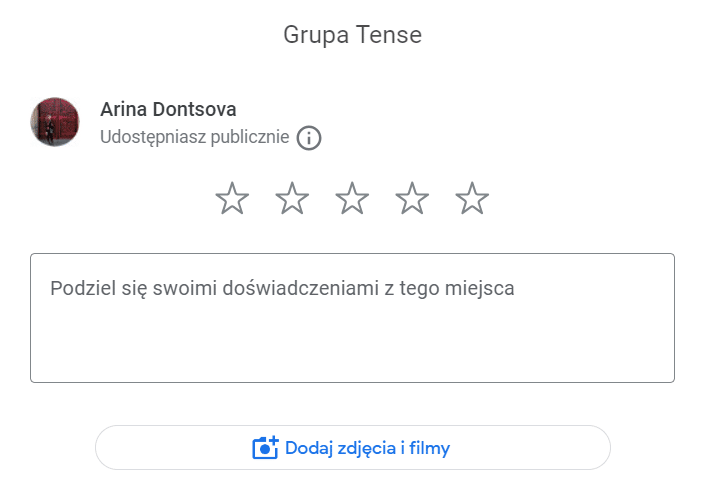Give a three-star rating
The image size is (707, 493).
[352, 198]
